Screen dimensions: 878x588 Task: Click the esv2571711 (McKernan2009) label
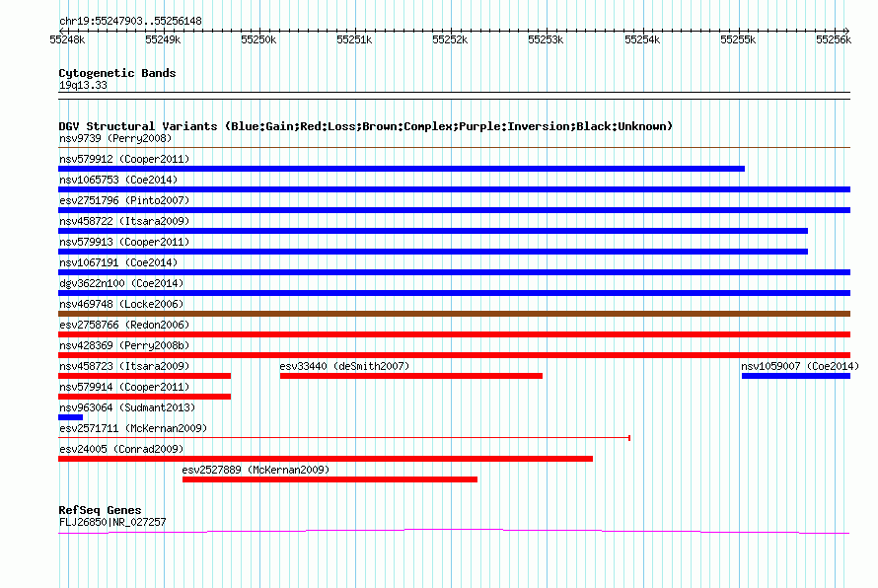pos(133,428)
